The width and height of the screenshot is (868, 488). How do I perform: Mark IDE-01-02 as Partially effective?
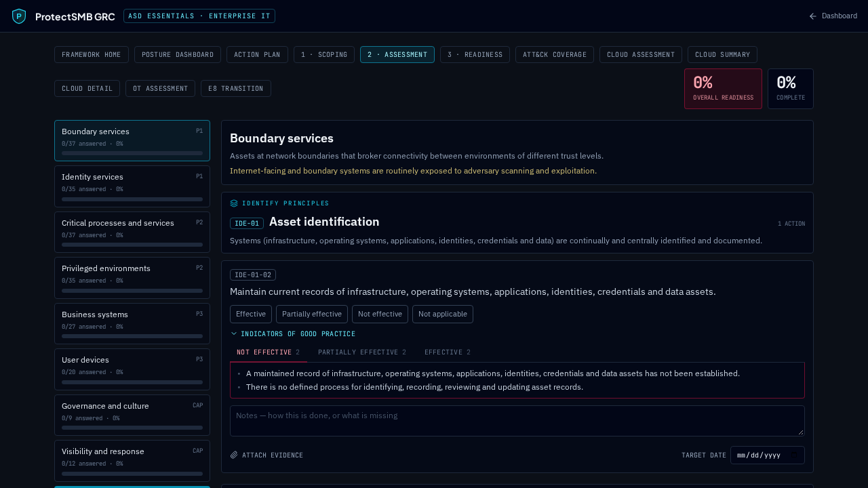point(312,314)
